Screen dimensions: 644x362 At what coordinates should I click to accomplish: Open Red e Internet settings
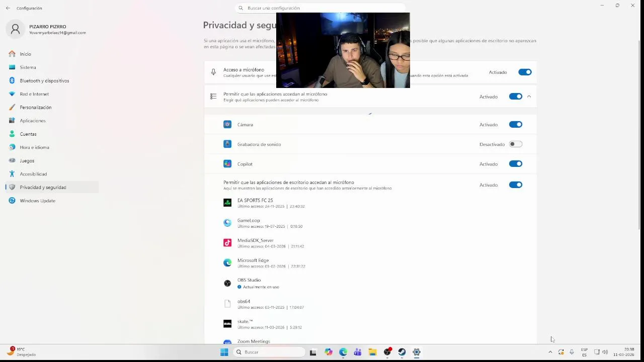(x=34, y=94)
